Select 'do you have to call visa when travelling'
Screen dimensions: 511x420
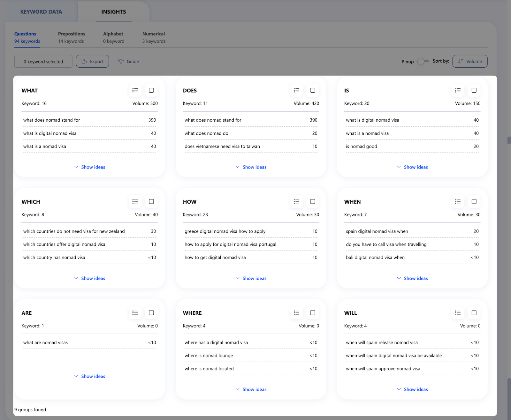tap(412, 244)
